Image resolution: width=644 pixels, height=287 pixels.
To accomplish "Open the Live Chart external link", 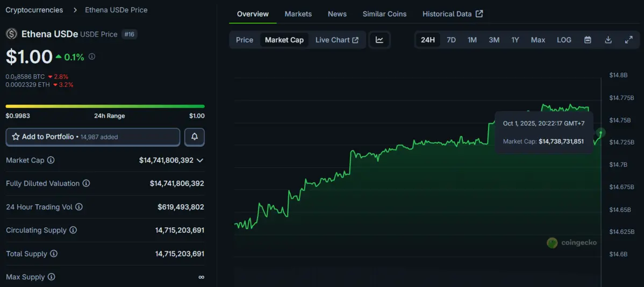I will click(337, 40).
